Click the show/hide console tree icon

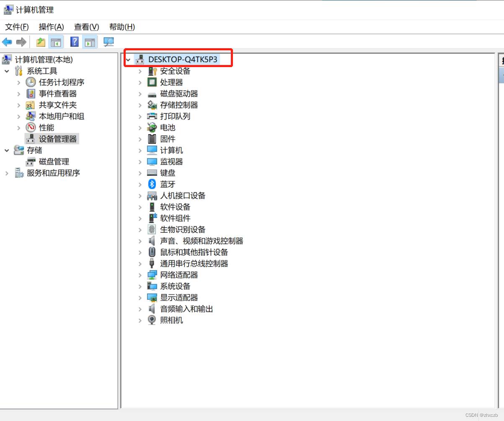pos(56,42)
